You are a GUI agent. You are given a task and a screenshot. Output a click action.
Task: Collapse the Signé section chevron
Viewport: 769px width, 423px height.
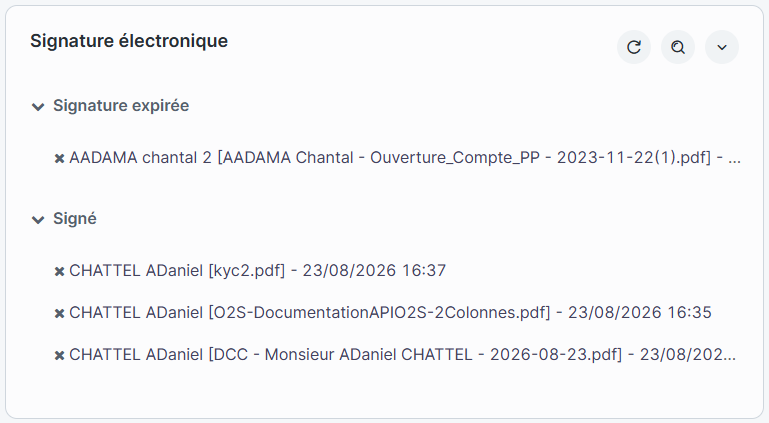coord(38,219)
